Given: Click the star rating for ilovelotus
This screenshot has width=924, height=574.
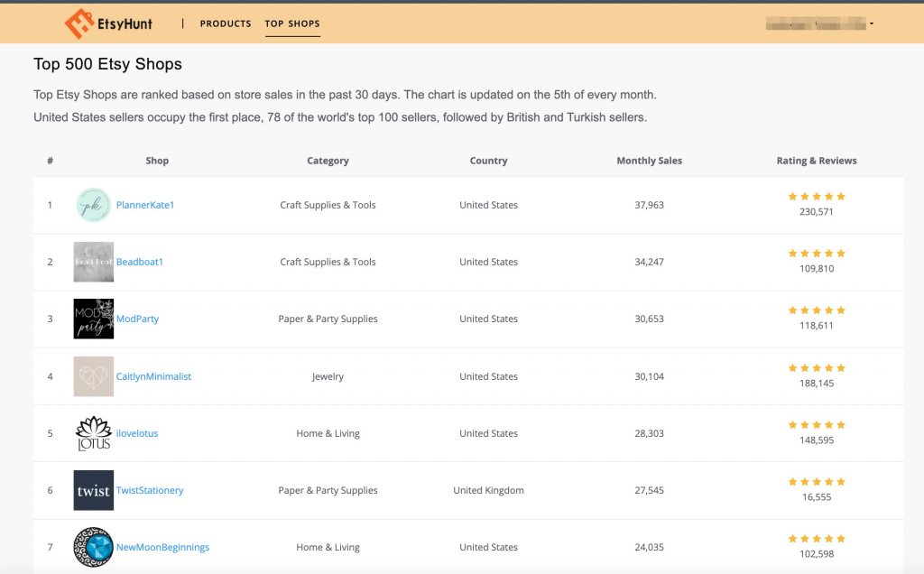Looking at the screenshot, I should click(817, 425).
